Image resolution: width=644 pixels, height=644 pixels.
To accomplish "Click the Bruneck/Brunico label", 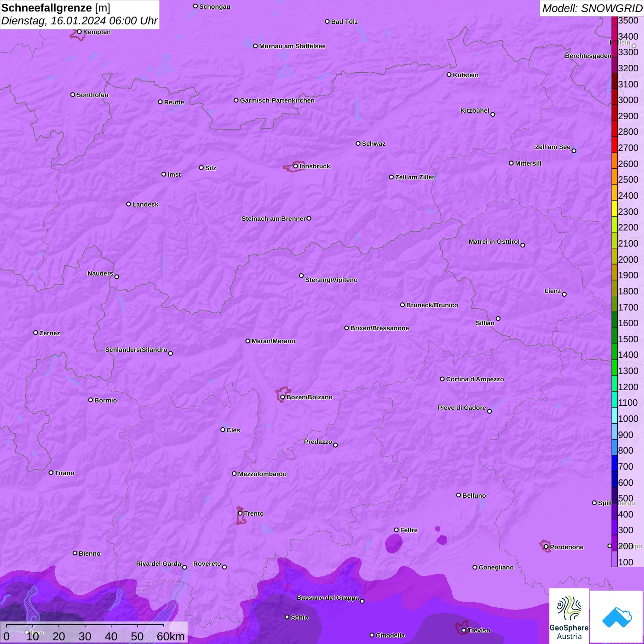I will 432,305.
